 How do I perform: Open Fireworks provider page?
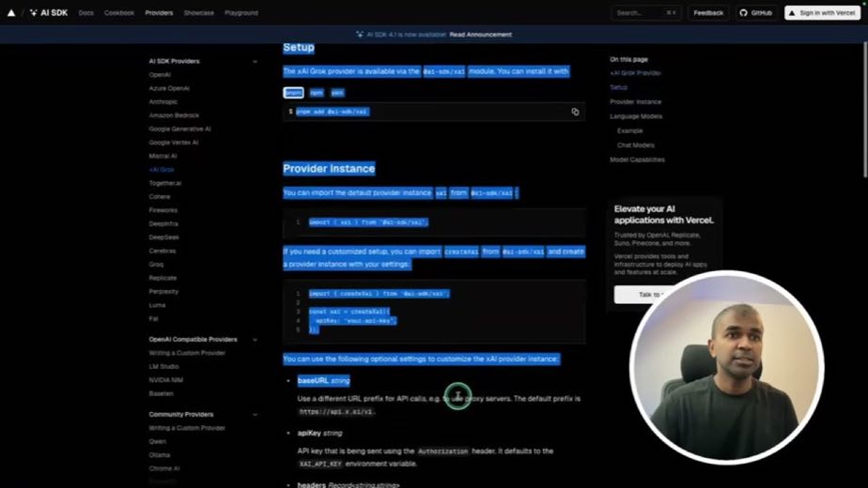(163, 210)
